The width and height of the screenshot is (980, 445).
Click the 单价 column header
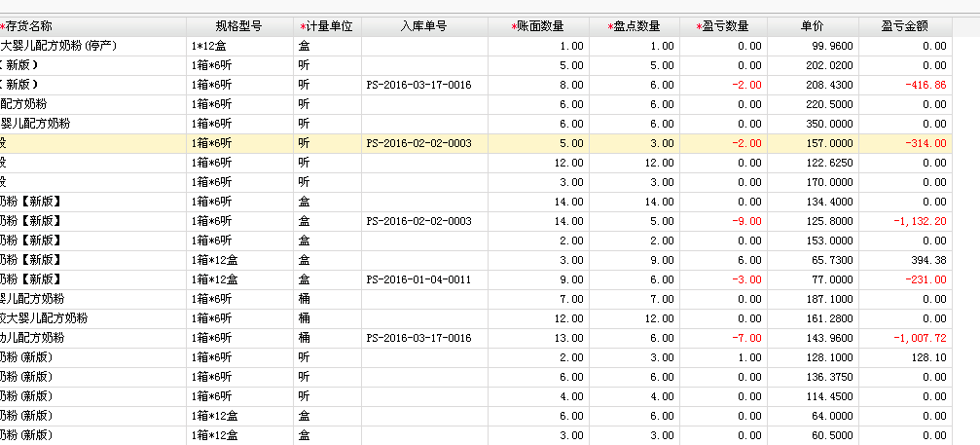tap(814, 26)
